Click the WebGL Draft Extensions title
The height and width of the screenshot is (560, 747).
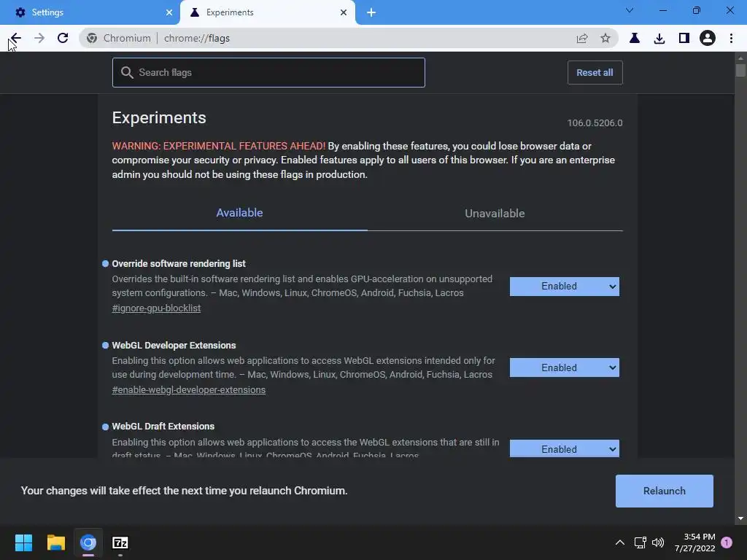(163, 426)
